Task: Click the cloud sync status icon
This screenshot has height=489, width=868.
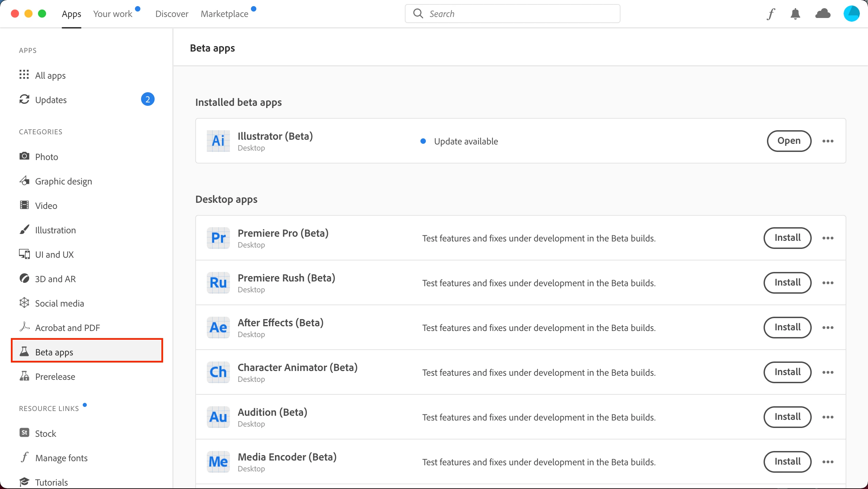Action: [x=823, y=14]
